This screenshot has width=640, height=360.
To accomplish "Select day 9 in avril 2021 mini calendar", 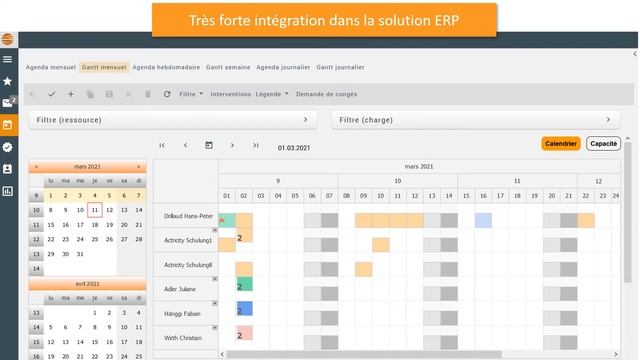I will [109, 327].
